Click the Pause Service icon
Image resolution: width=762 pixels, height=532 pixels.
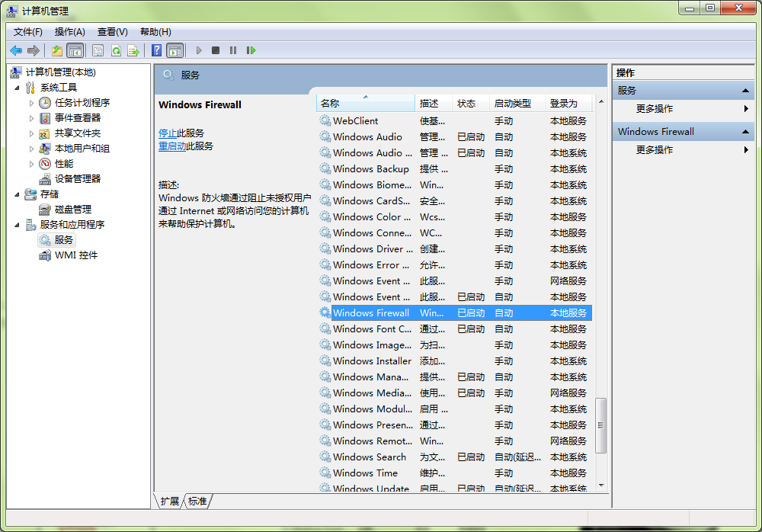tap(233, 50)
